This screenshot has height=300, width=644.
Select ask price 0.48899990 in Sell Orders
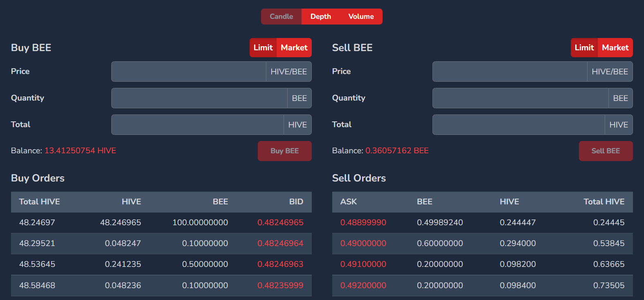[363, 223]
